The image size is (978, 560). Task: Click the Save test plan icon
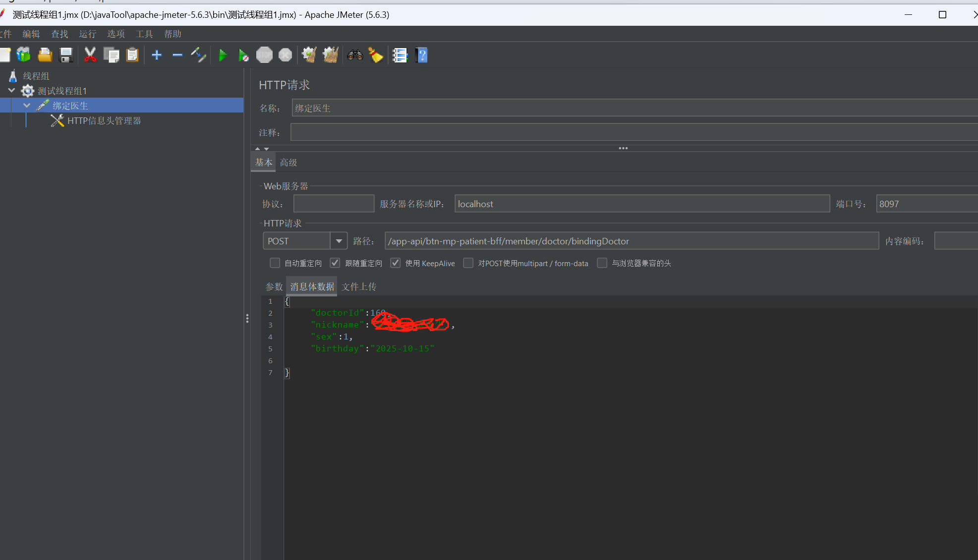click(66, 55)
